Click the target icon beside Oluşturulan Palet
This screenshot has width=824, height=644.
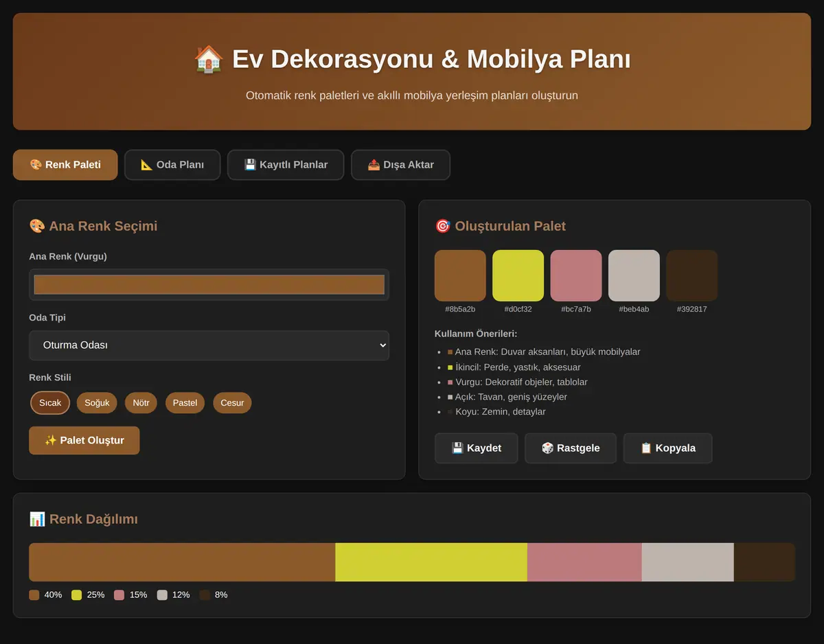tap(443, 226)
